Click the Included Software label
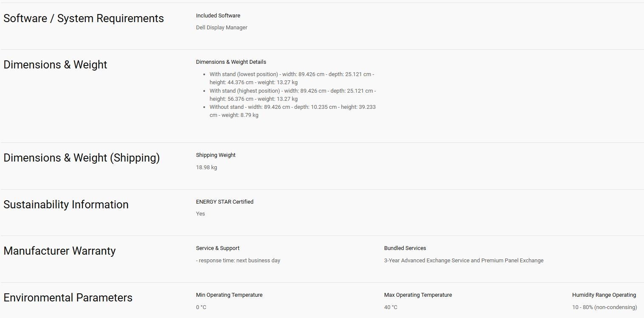 click(x=218, y=16)
